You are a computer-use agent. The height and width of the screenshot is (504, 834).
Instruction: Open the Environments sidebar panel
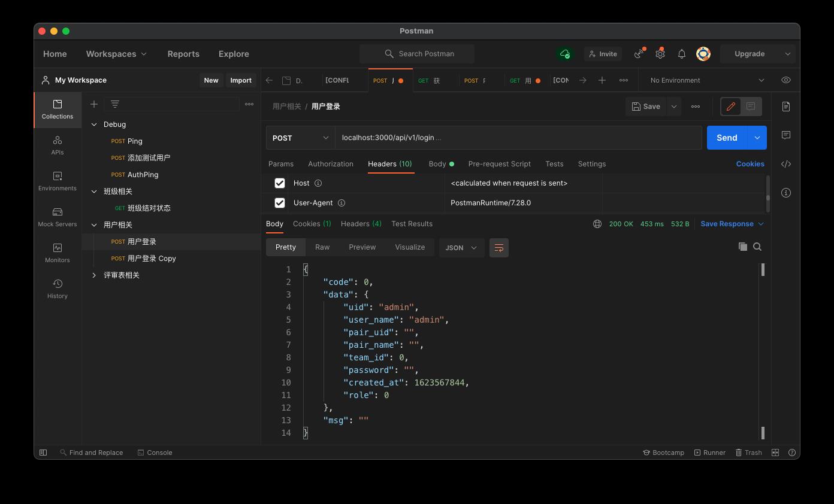[58, 181]
